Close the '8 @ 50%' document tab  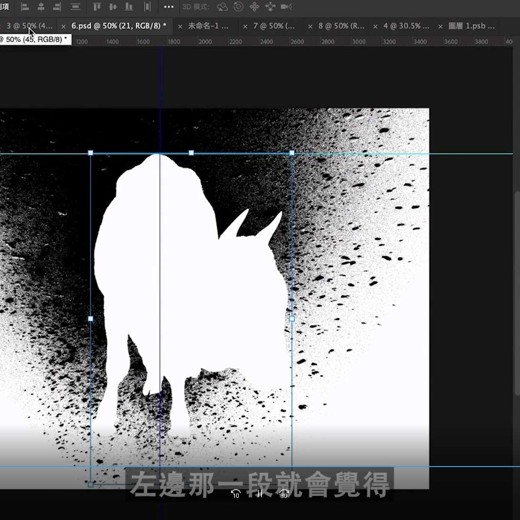tap(310, 26)
